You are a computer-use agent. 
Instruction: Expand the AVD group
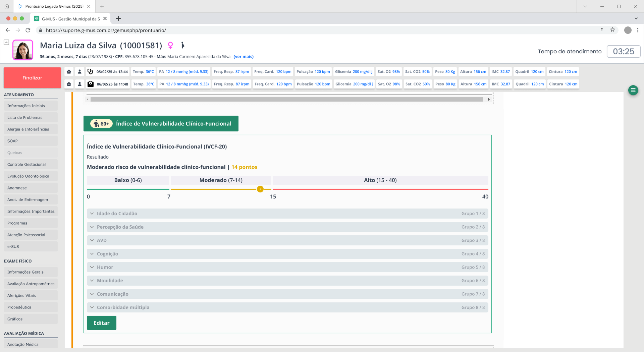(x=287, y=240)
